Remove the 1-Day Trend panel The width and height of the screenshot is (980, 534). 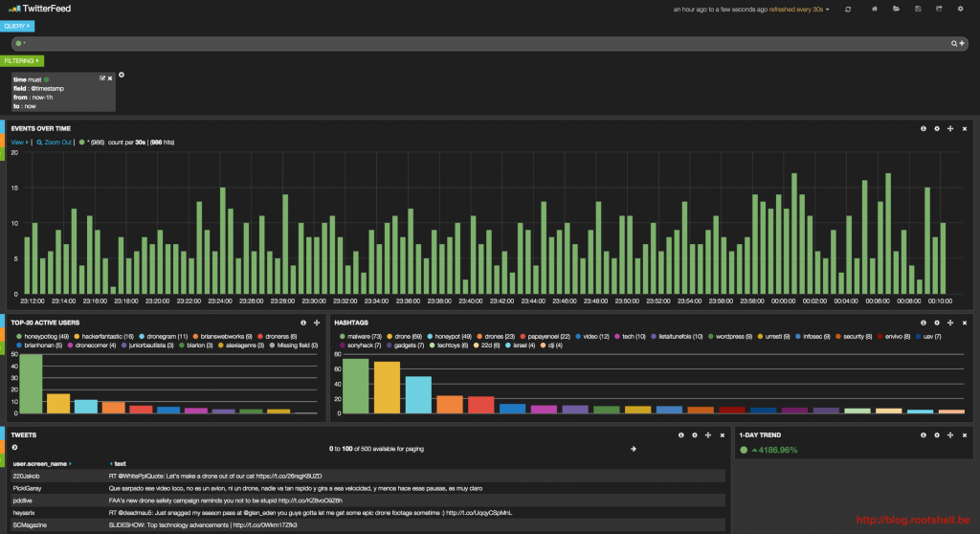click(965, 435)
